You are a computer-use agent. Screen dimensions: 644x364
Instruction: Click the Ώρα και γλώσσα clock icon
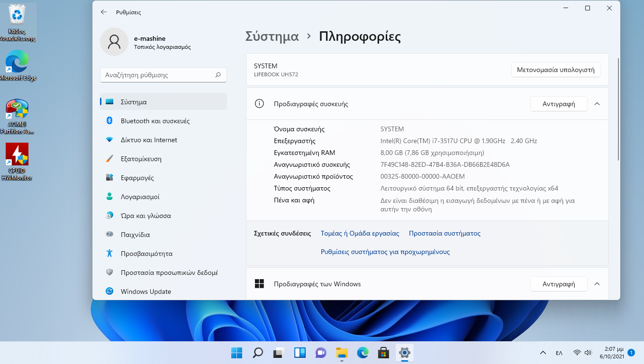109,216
